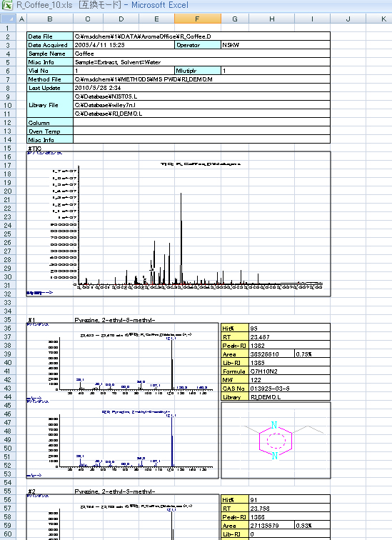Click the RT value 23.467 cell
The image size is (392, 540).
click(289, 337)
